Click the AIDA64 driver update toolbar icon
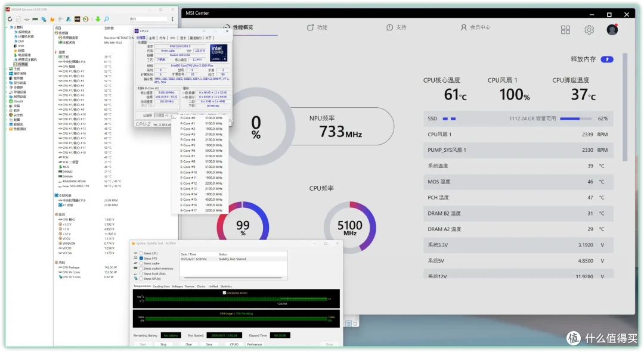644x352 pixels. point(60,19)
